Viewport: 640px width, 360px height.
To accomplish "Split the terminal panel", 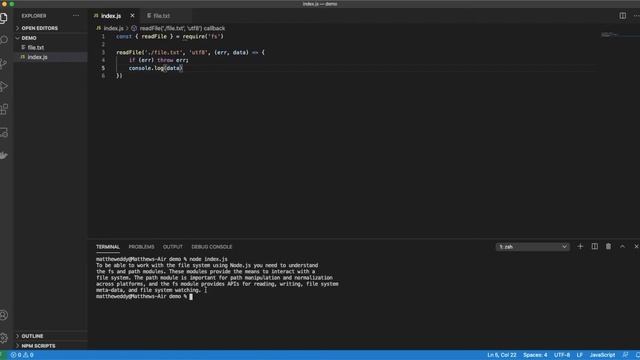I will (x=595, y=247).
